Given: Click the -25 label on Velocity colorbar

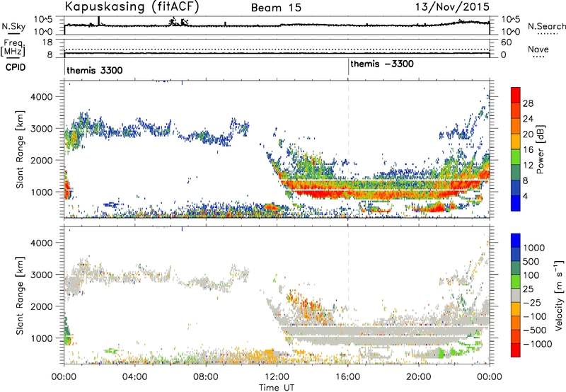Looking at the screenshot, I should click(x=531, y=303).
